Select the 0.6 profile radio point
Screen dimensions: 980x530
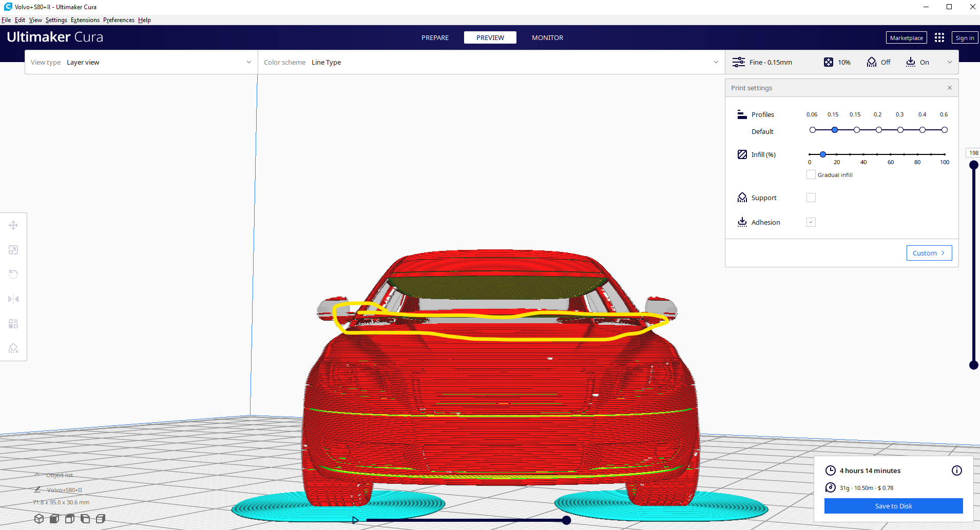tap(945, 130)
